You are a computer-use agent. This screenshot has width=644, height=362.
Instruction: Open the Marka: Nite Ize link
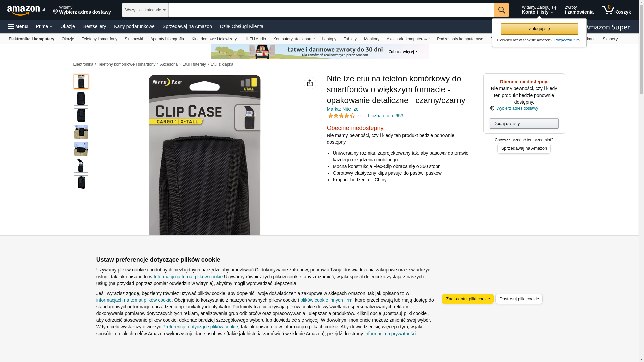pos(342,109)
